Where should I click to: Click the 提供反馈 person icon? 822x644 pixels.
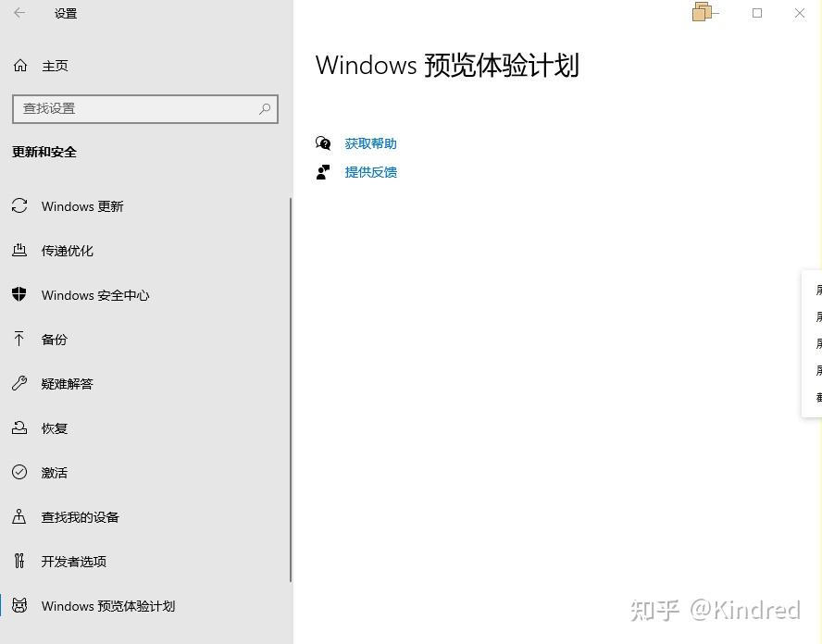[323, 172]
